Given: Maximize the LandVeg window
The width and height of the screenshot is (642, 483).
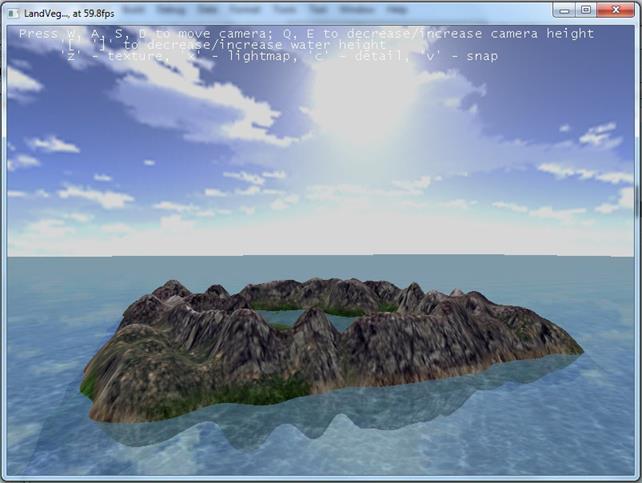Looking at the screenshot, I should (586, 9).
